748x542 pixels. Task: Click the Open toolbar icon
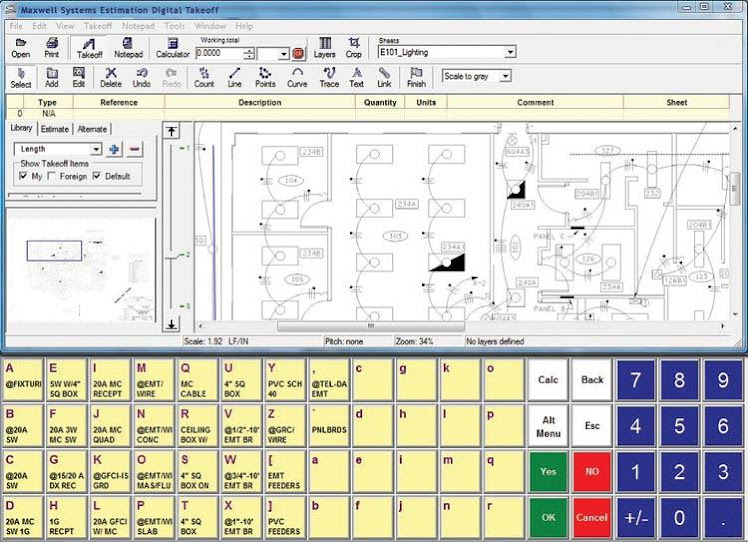point(21,48)
